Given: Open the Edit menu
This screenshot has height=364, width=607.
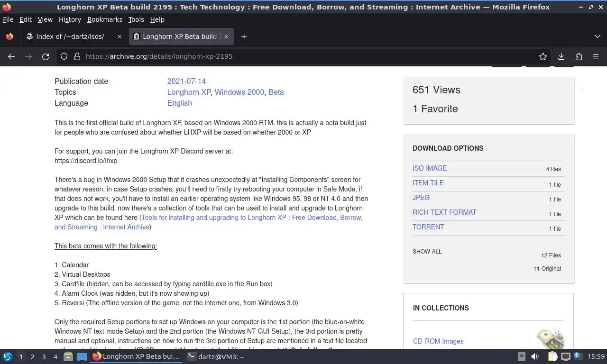Looking at the screenshot, I should [26, 19].
